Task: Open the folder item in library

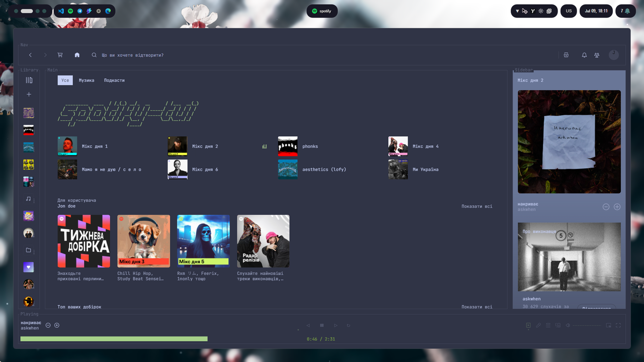Action: 28,250
